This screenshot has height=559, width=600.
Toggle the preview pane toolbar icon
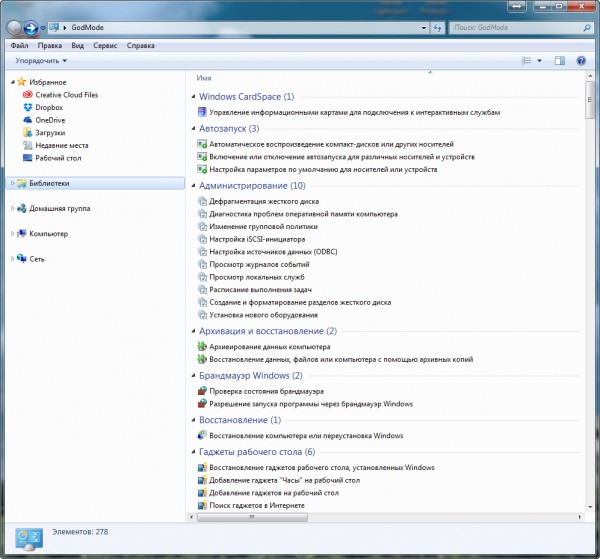(x=560, y=61)
